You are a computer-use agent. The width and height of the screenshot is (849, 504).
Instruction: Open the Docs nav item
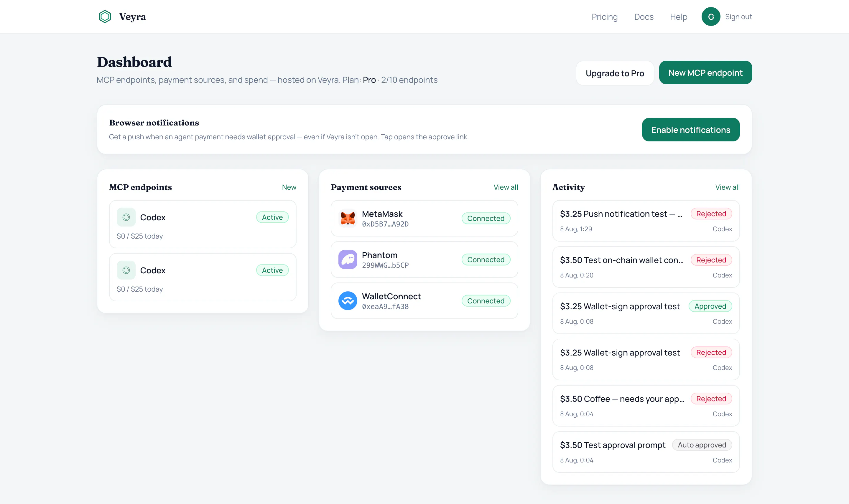[x=644, y=16]
